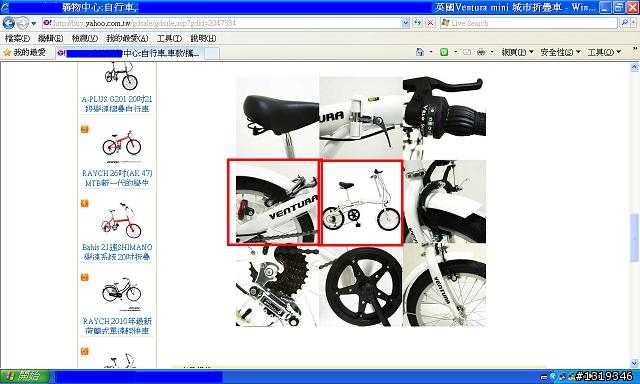Click the black folding bike sidebar thumbnail

point(121,76)
